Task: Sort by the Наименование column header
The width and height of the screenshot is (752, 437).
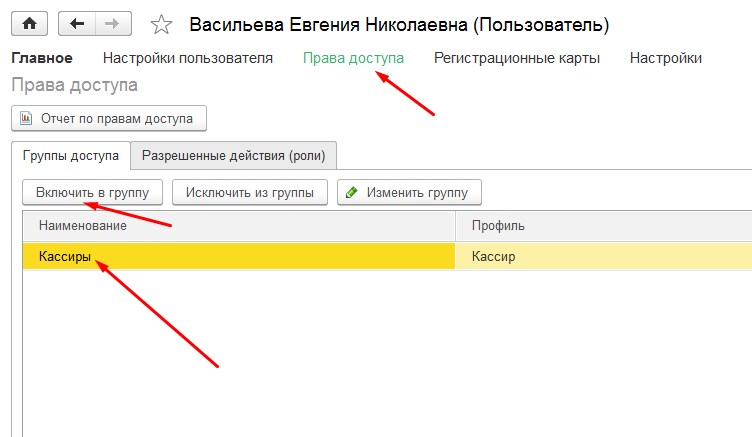Action: pyautogui.click(x=239, y=225)
